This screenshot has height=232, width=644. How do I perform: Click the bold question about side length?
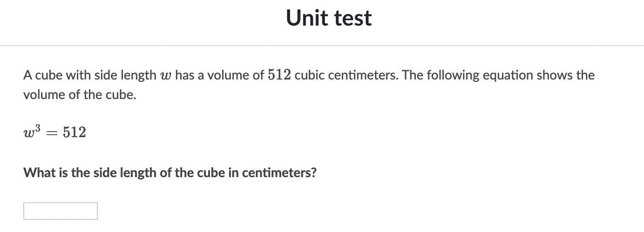pyautogui.click(x=170, y=173)
